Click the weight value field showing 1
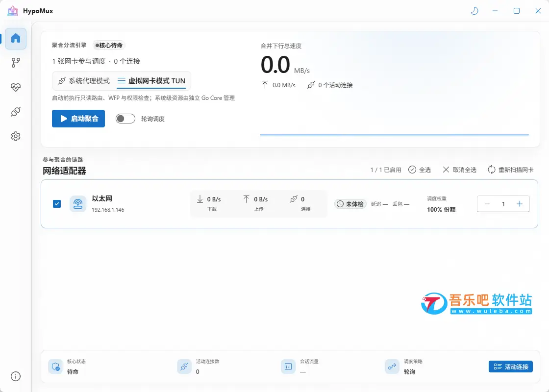The image size is (549, 392). click(503, 204)
